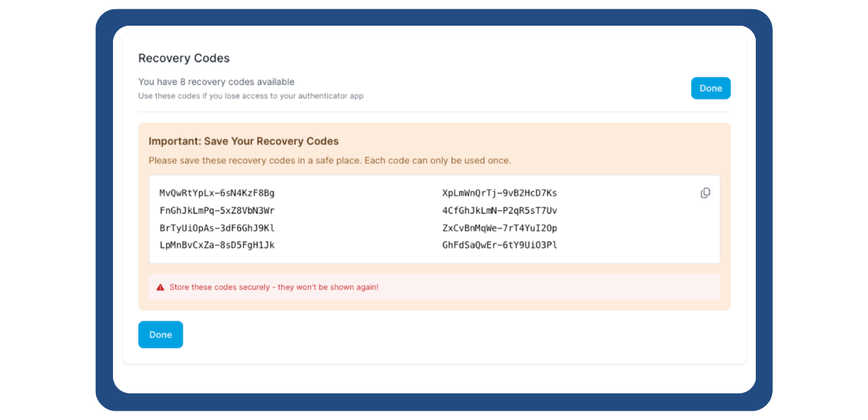Image resolution: width=868 pixels, height=420 pixels.
Task: Select recovery code ZxCvBnMqWe-7rT4YuI2Op
Action: pos(500,228)
